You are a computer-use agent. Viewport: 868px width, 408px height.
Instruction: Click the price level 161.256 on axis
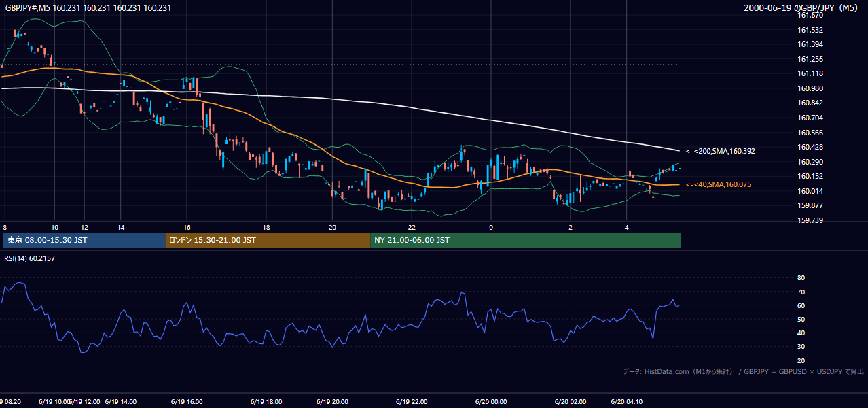click(810, 59)
